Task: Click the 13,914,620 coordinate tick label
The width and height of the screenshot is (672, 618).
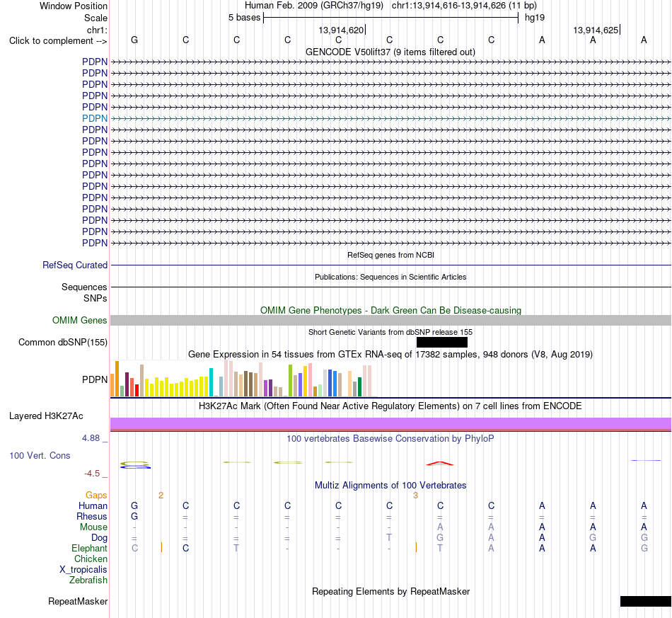Action: pyautogui.click(x=341, y=30)
